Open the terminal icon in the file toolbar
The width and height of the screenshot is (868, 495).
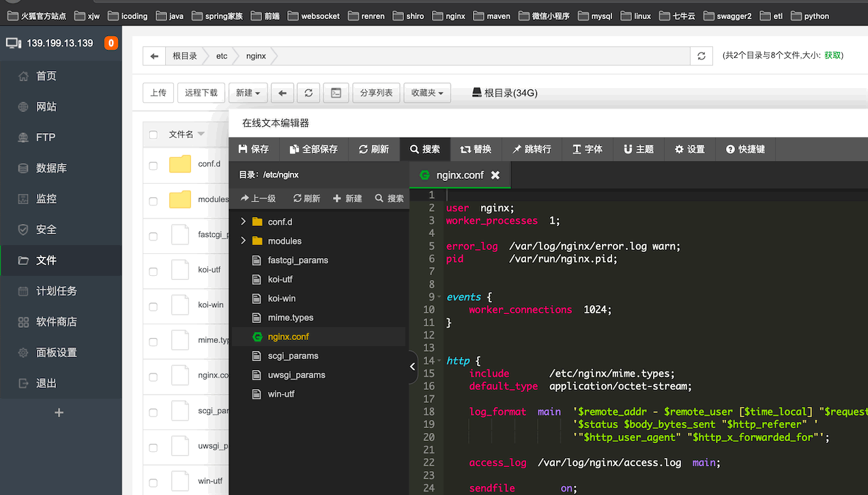coord(336,93)
